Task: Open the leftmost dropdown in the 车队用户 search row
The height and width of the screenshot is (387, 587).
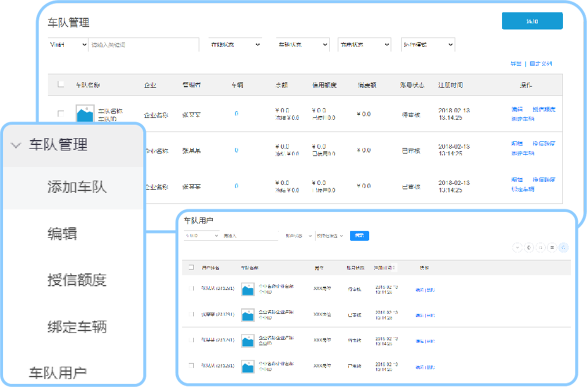Action: pyautogui.click(x=201, y=236)
